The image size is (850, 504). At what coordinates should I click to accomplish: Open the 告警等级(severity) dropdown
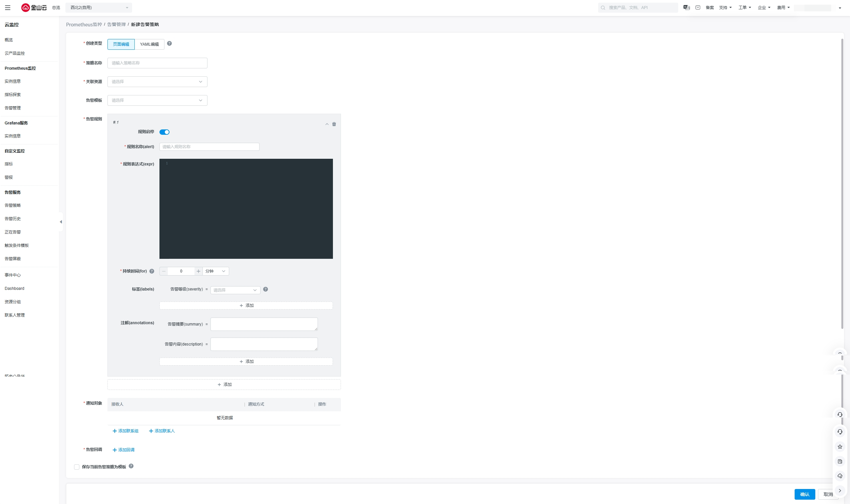click(x=235, y=290)
